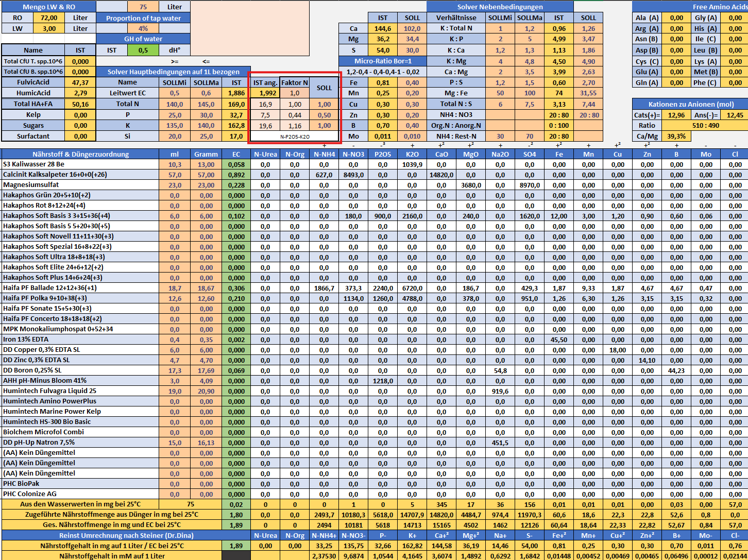Viewport: 748px width, 560px height.
Task: Select the Leitwert EC IST value 1,886
Action: point(236,93)
